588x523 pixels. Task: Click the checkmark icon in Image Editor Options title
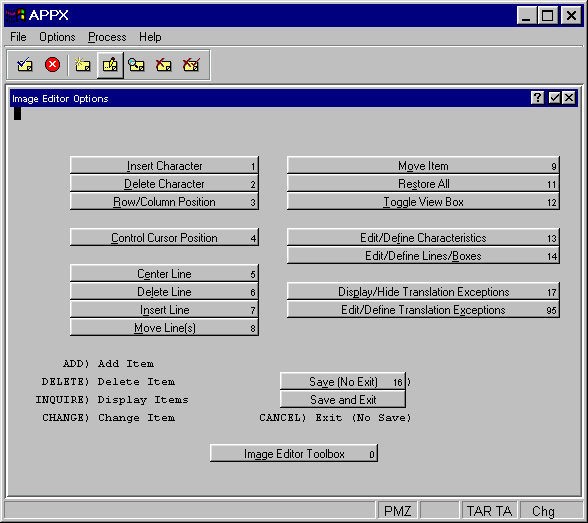(x=554, y=98)
